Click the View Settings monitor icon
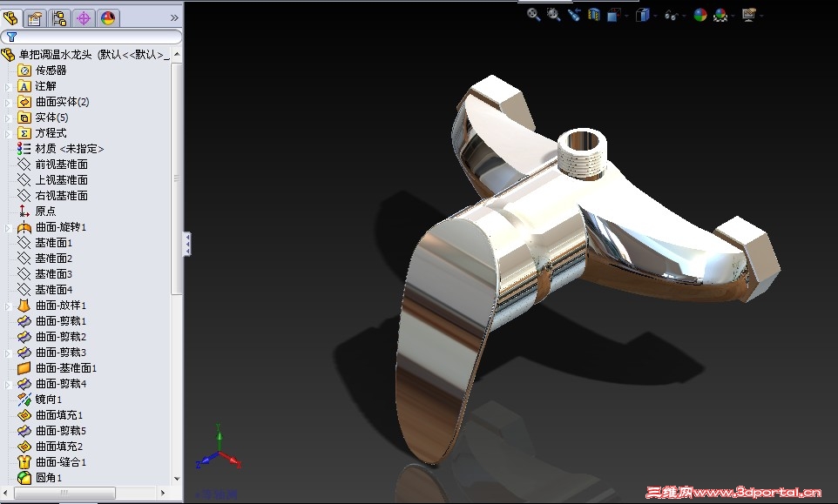This screenshot has width=838, height=504. pyautogui.click(x=748, y=15)
